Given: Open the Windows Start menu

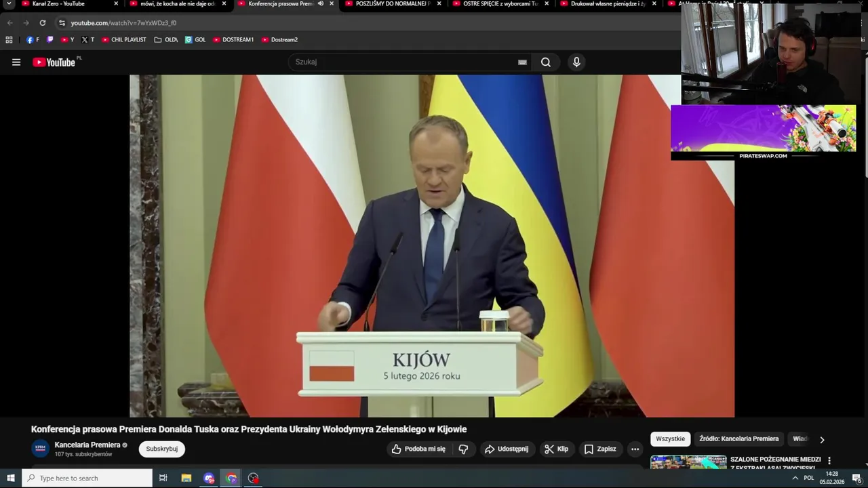Looking at the screenshot, I should 11,478.
